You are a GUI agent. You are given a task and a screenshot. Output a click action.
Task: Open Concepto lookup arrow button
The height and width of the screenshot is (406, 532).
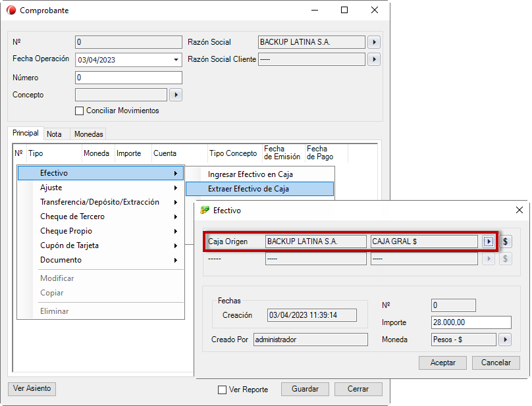coord(176,95)
